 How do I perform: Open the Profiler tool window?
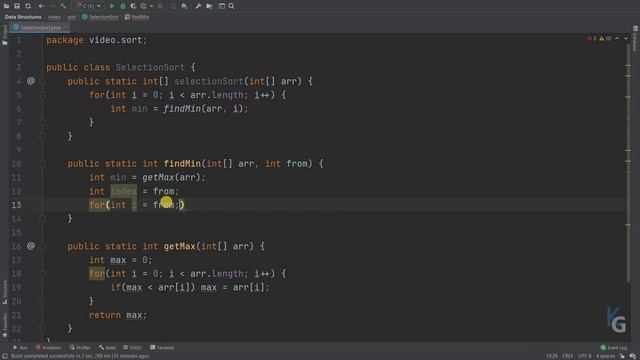coord(80,348)
